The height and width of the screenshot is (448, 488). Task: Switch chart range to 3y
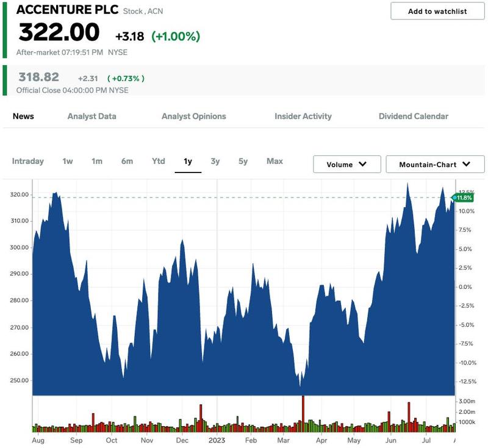[215, 161]
